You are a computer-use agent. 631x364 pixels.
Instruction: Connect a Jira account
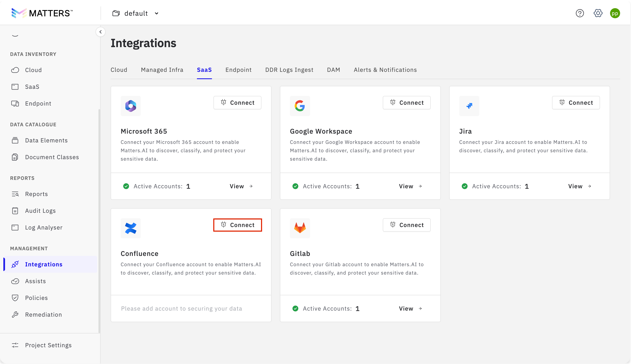coord(576,102)
